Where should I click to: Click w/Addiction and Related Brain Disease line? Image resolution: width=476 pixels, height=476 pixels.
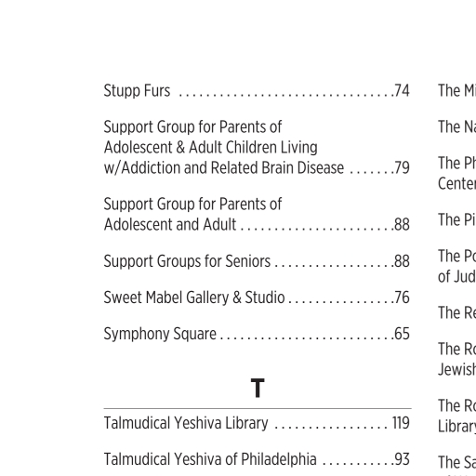click(x=224, y=167)
